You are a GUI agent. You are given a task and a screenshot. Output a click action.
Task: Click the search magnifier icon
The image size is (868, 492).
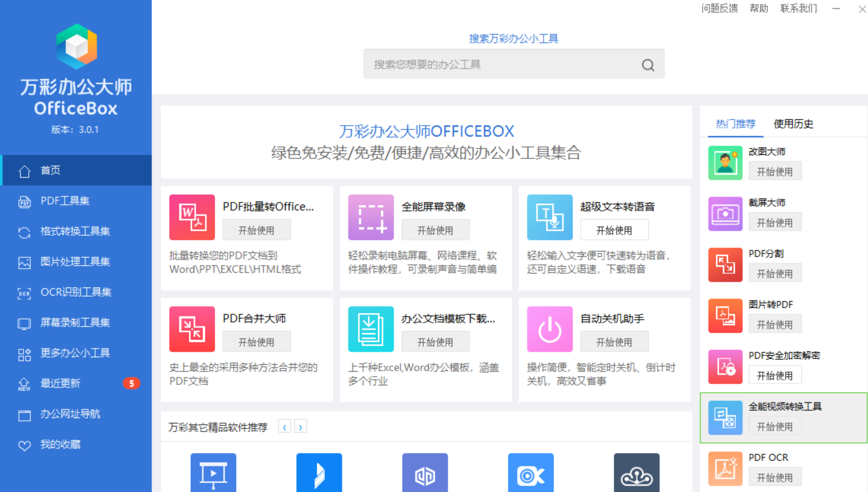coord(648,65)
